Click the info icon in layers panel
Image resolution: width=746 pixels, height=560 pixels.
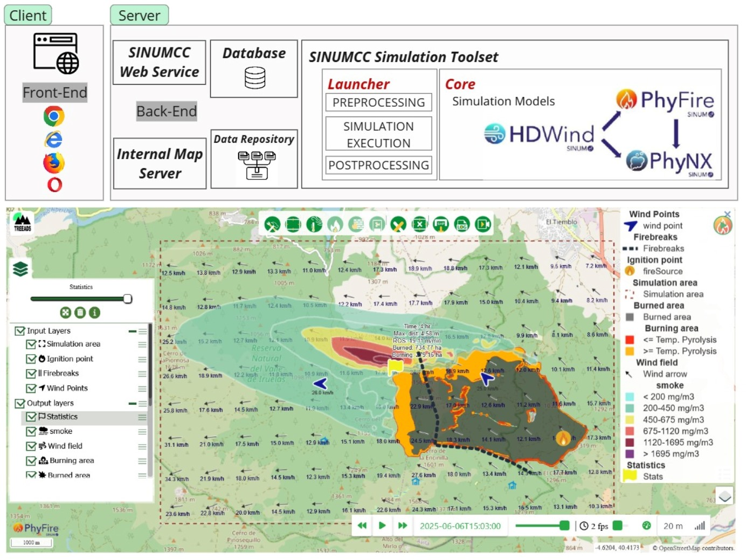click(94, 312)
